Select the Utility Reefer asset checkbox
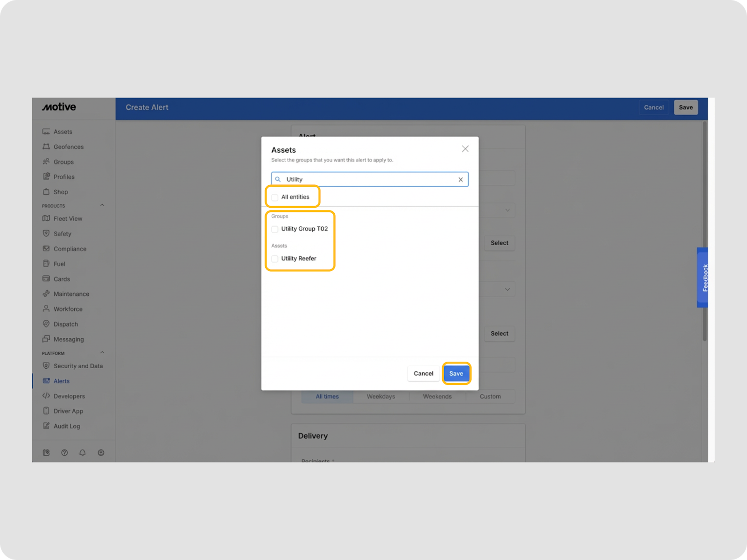Screen dimensions: 747x560 (x=275, y=259)
